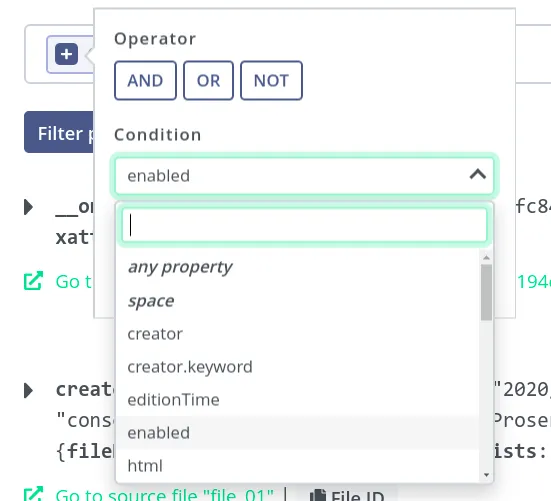Select the AND operator

pyautogui.click(x=145, y=80)
